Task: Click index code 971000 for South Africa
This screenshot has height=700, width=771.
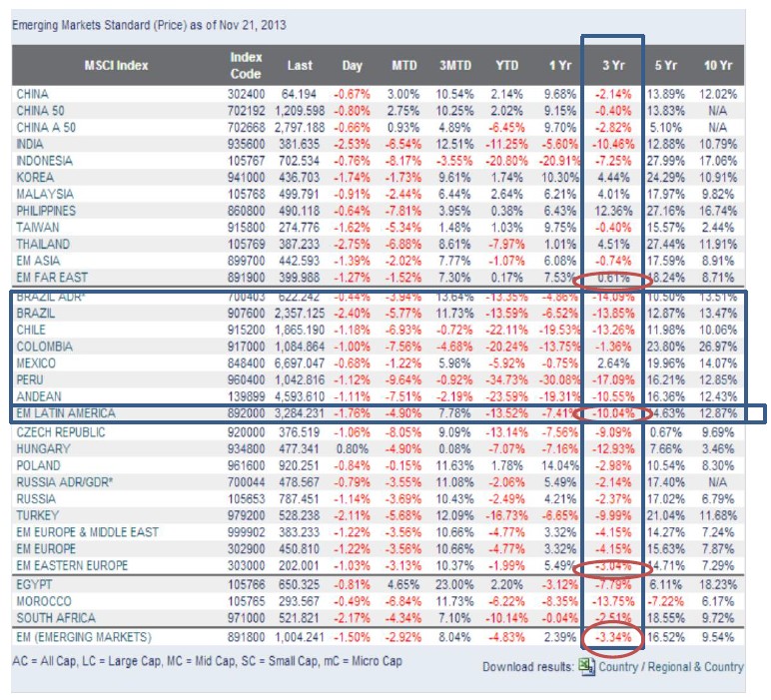Action: [247, 618]
